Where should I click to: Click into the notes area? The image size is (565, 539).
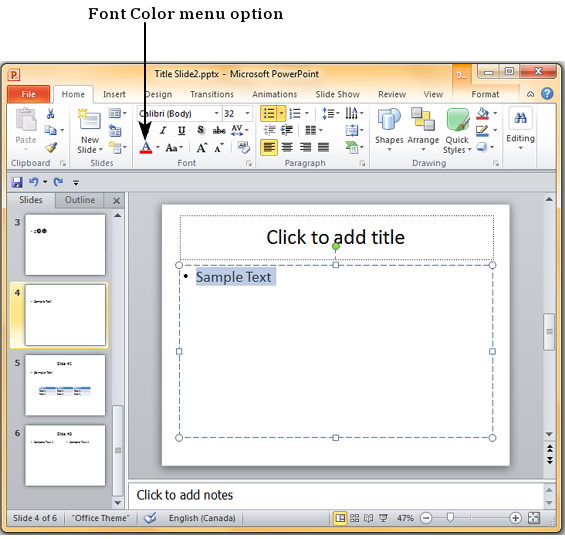(335, 495)
